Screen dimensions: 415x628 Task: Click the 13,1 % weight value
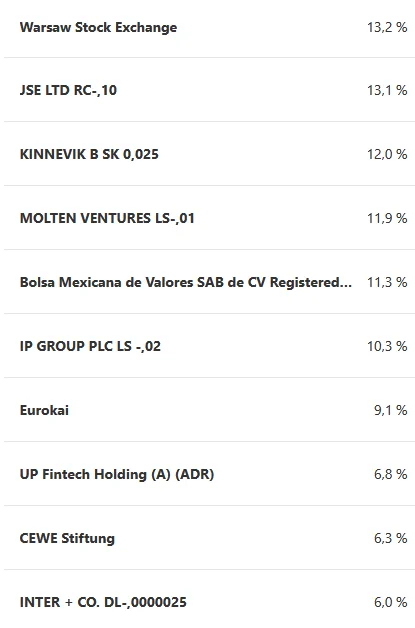387,90
